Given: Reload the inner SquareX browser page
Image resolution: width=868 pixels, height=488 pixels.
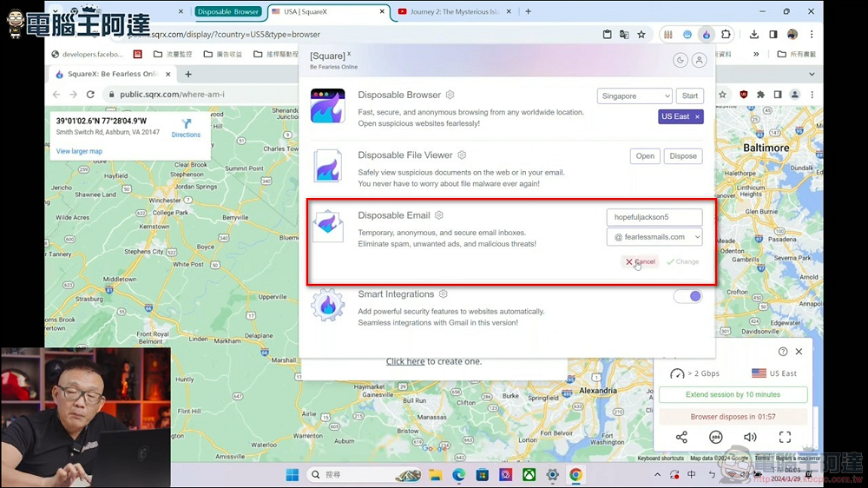Looking at the screenshot, I should tap(90, 94).
